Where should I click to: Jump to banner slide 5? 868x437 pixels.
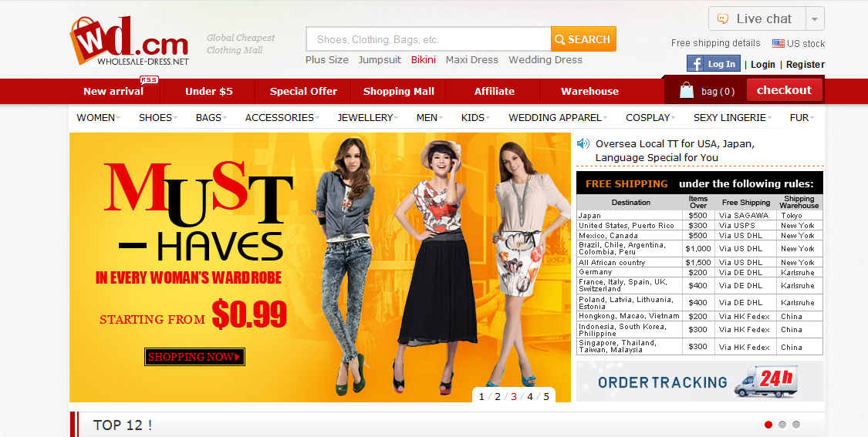click(546, 397)
